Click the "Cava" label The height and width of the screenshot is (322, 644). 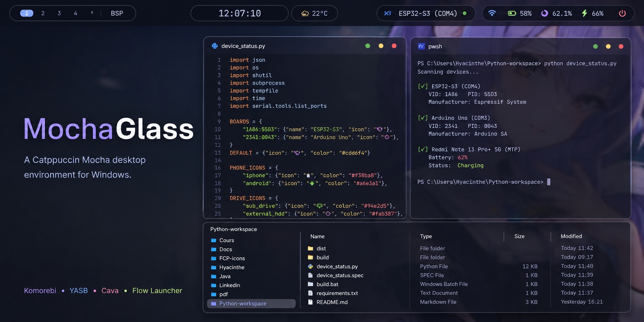[x=110, y=291]
